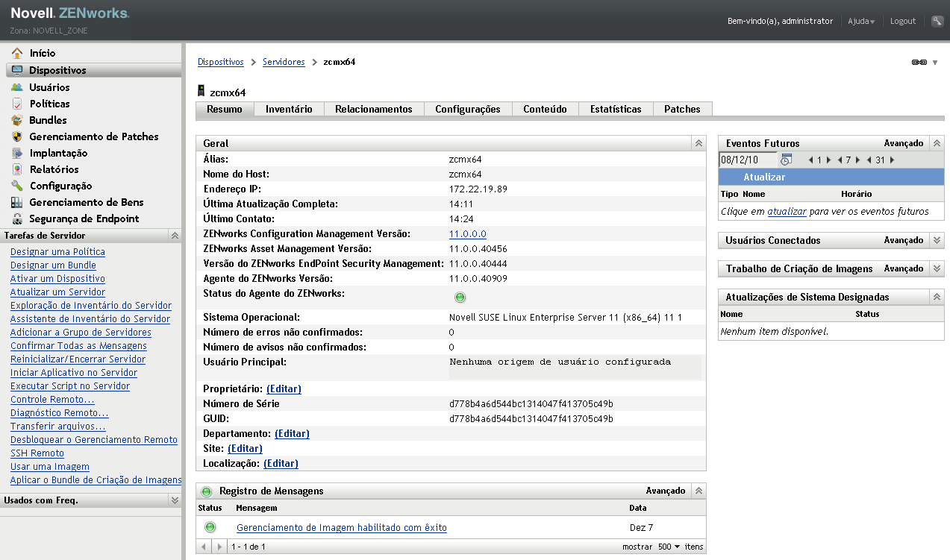The image size is (950, 560).
Task: Click the Início home icon
Action: pos(16,53)
